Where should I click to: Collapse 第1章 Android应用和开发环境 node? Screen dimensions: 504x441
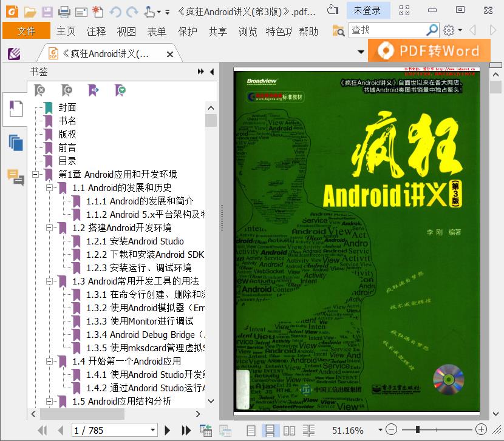pyautogui.click(x=35, y=175)
